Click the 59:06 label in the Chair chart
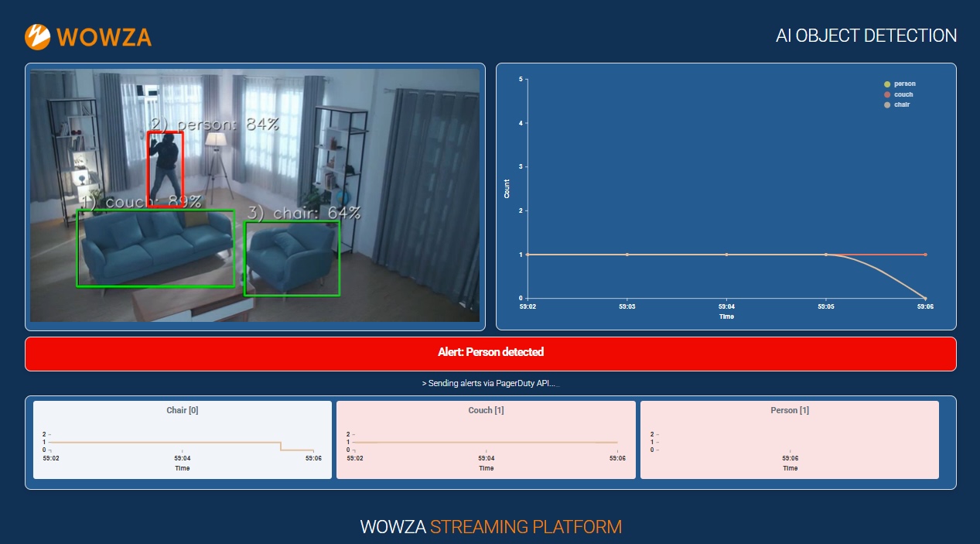Viewport: 980px width, 544px height. [313, 458]
